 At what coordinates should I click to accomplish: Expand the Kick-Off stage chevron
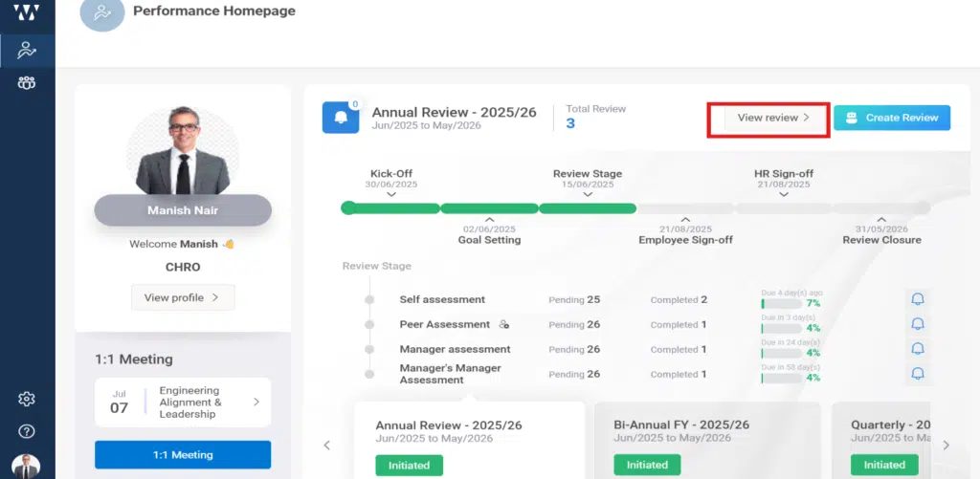391,195
